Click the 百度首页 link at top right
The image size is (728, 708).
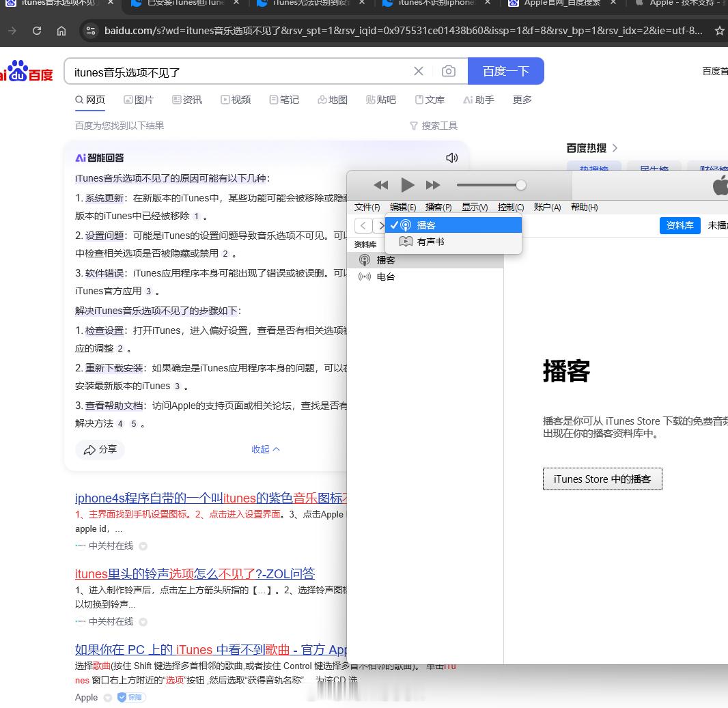[715, 71]
